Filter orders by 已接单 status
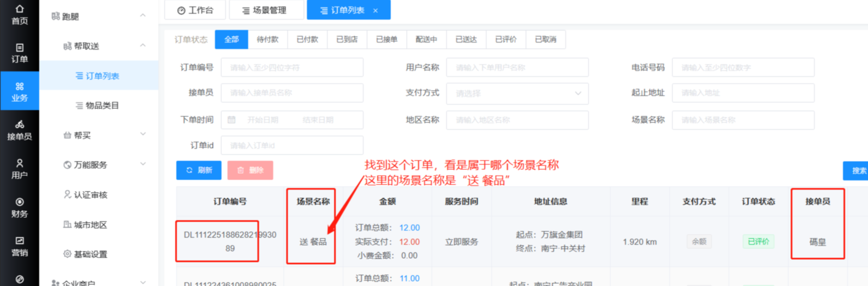This screenshot has height=286, width=868. 386,39
